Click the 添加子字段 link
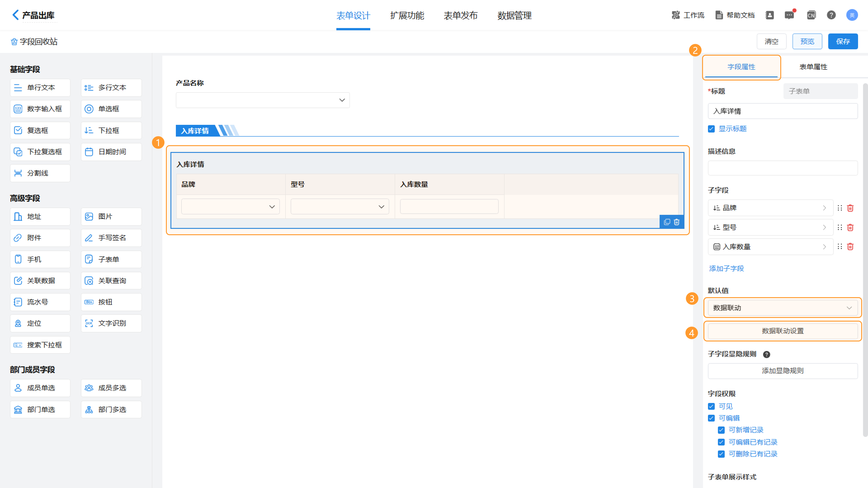 (x=726, y=269)
